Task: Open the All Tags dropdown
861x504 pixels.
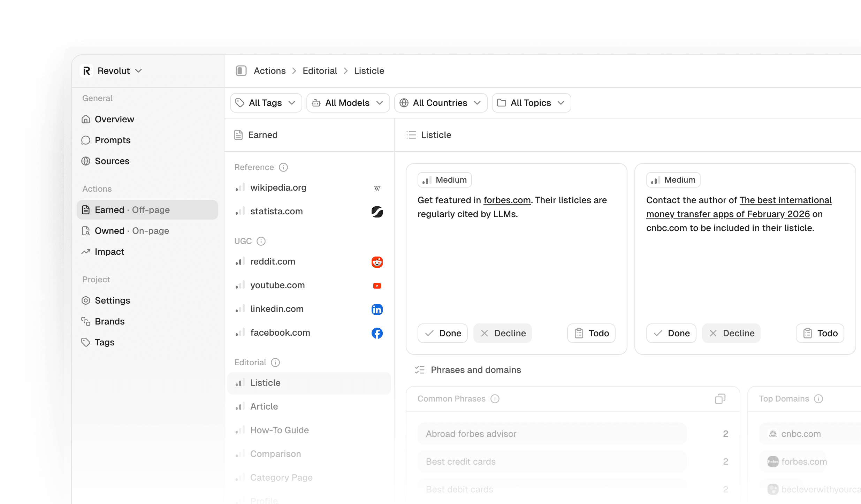Action: pyautogui.click(x=266, y=103)
